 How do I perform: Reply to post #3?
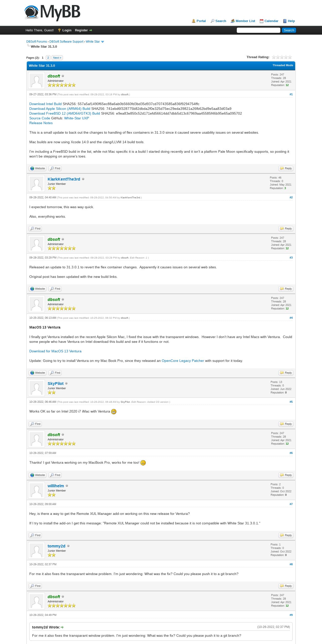286,289
